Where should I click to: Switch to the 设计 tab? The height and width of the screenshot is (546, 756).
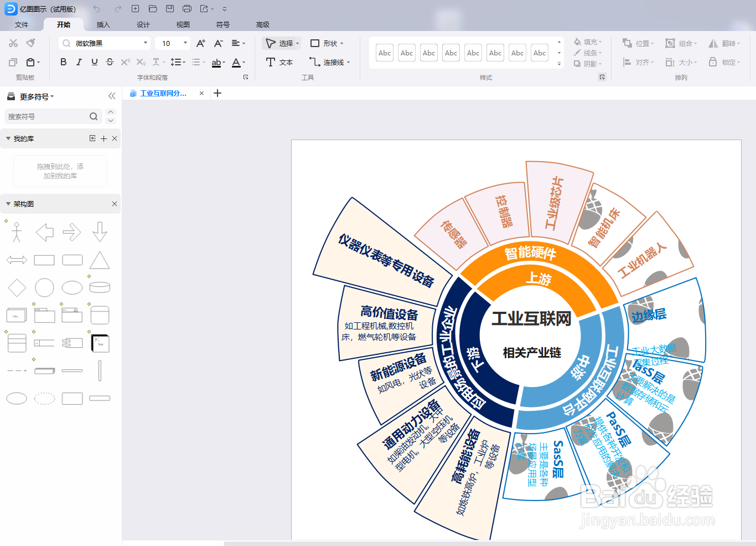[x=143, y=25]
